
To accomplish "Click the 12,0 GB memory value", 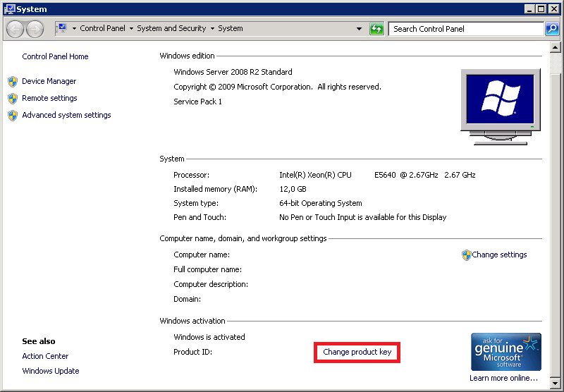I will [x=293, y=189].
